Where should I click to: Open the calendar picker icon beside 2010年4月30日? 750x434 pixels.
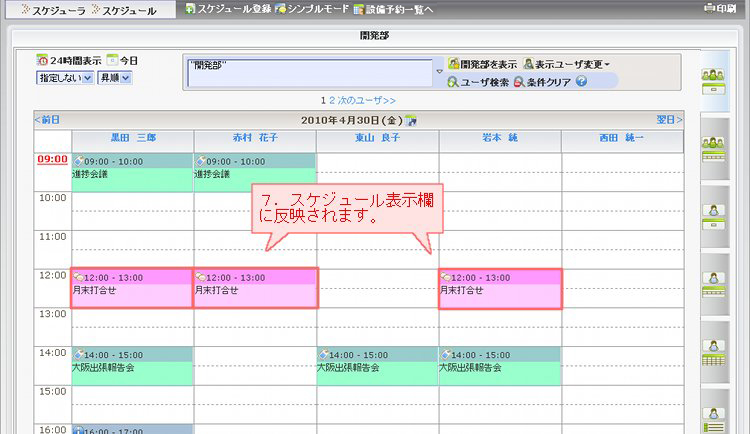(410, 121)
